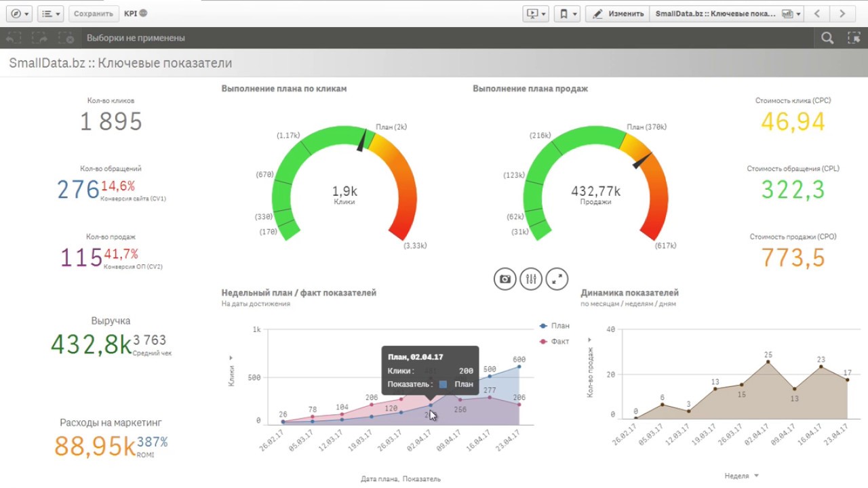Screen dimensions: 868x488
Task: Open the list view options menu
Action: pos(50,14)
